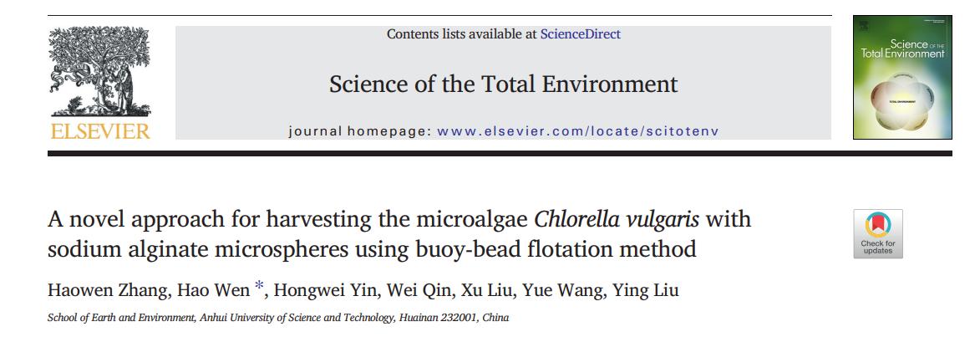Image resolution: width=980 pixels, height=337 pixels.
Task: Click the Elsevier tree logo
Action: coord(99,73)
